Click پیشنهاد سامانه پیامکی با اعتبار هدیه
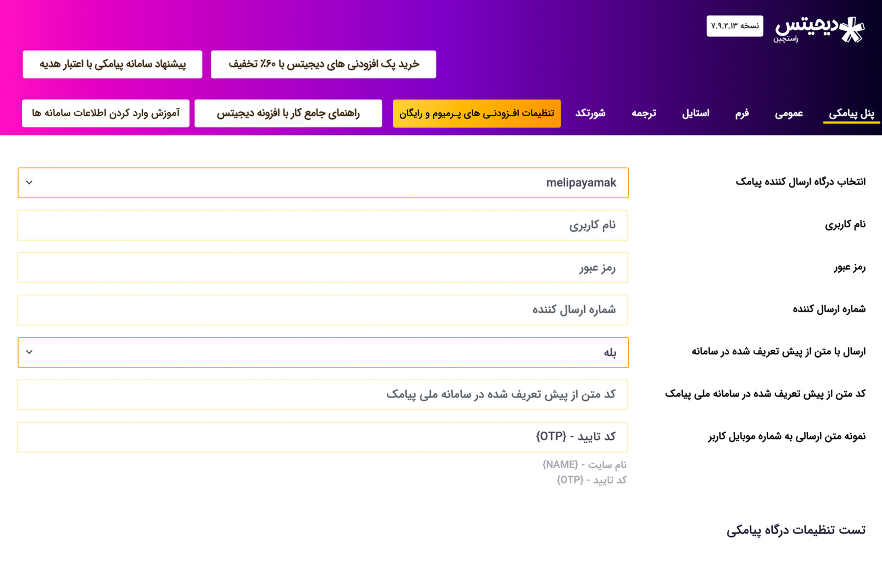The height and width of the screenshot is (588, 882). 112,64
